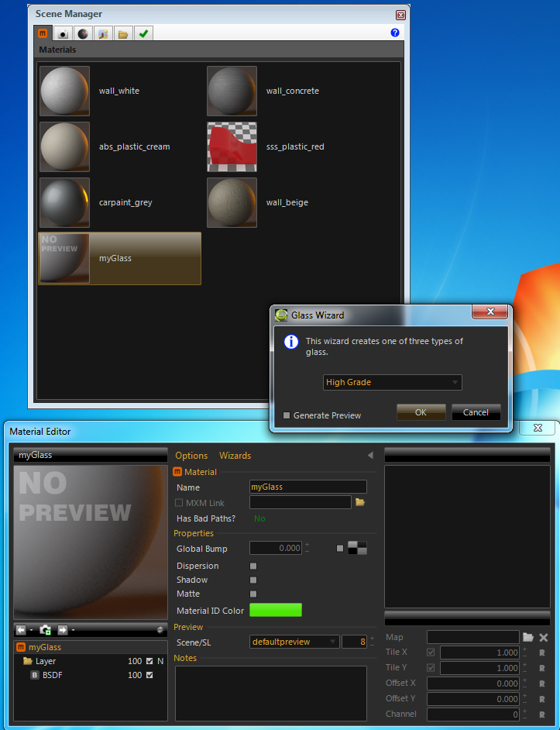Viewport: 560px width, 730px height.
Task: Close the Glass Wizard window
Action: pyautogui.click(x=490, y=312)
